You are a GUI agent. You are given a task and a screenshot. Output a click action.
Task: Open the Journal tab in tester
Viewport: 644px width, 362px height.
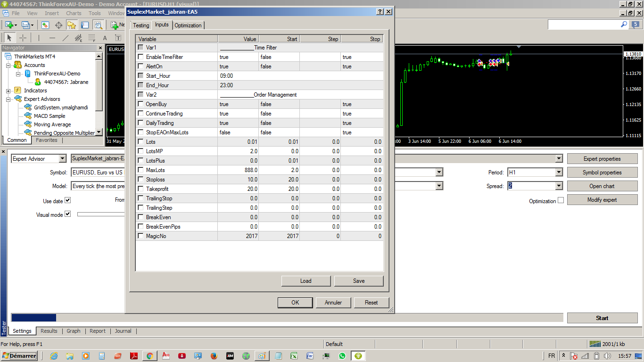click(x=123, y=331)
